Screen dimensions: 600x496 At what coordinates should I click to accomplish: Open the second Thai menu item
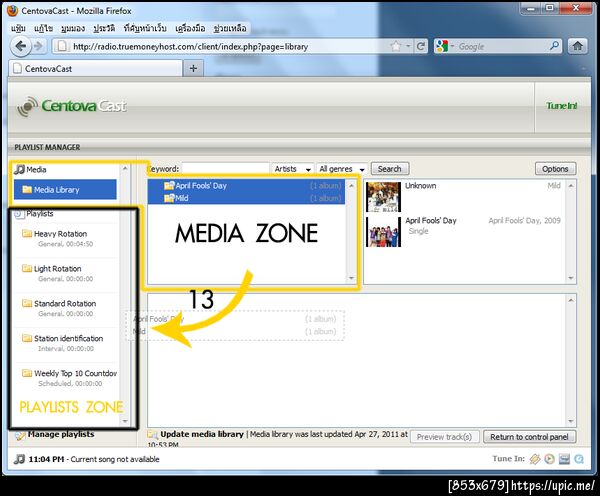[43, 28]
